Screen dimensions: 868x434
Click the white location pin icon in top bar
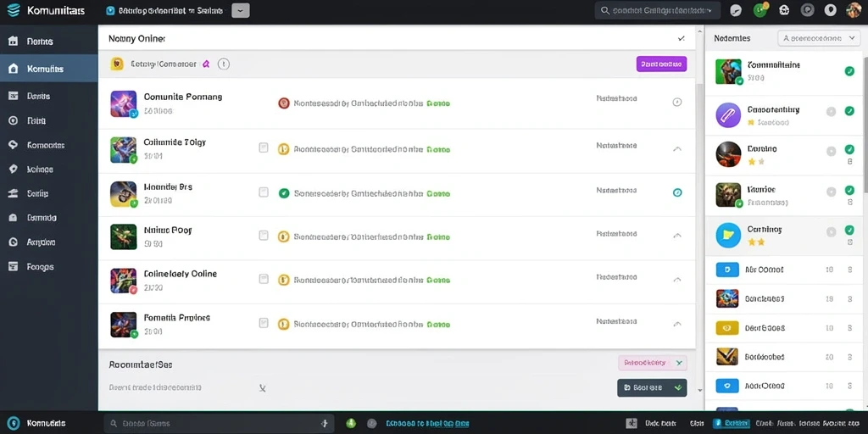point(830,10)
